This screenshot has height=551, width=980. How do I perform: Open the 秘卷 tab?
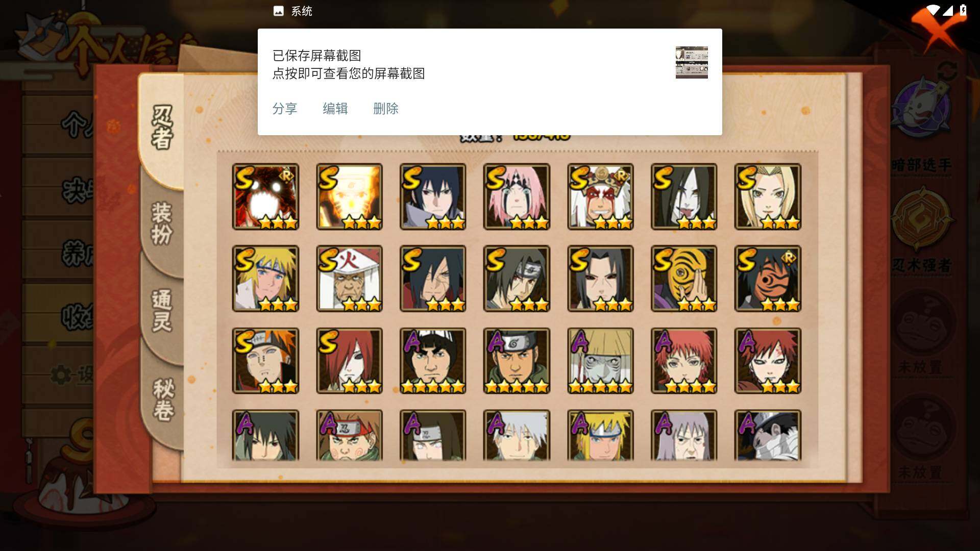[x=163, y=399]
